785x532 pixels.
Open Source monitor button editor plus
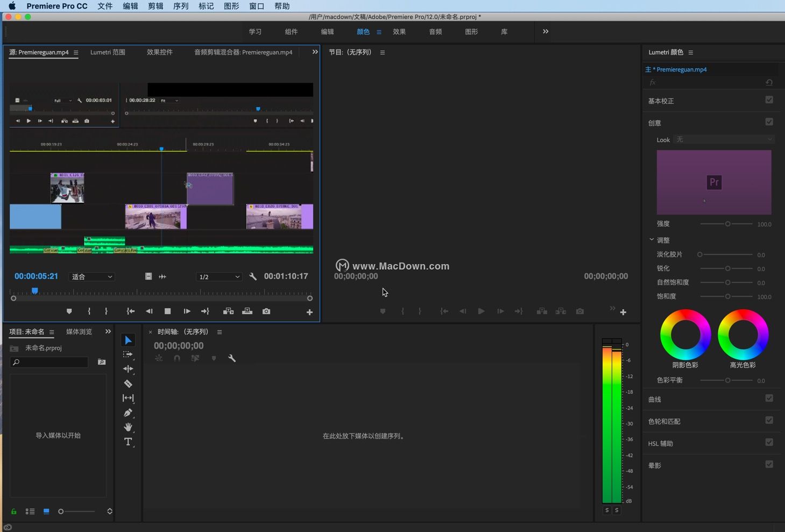pos(309,312)
